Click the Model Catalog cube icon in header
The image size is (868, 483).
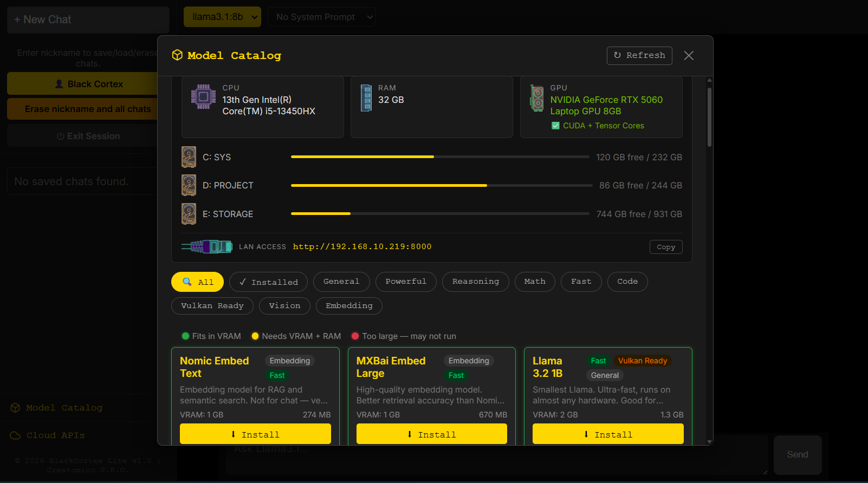pyautogui.click(x=177, y=55)
